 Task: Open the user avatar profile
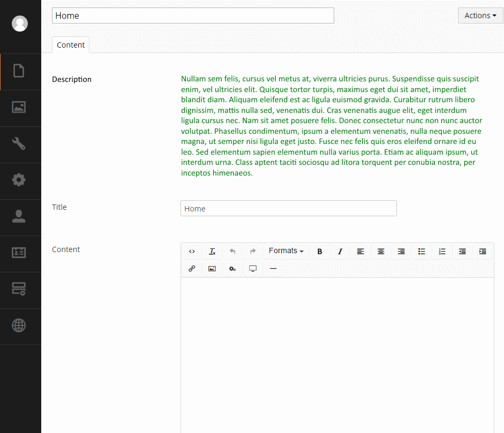click(20, 24)
